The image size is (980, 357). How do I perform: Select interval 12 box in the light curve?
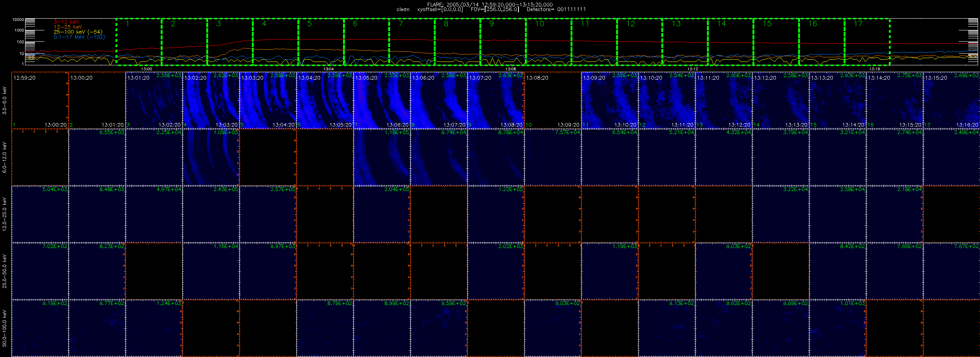point(639,42)
